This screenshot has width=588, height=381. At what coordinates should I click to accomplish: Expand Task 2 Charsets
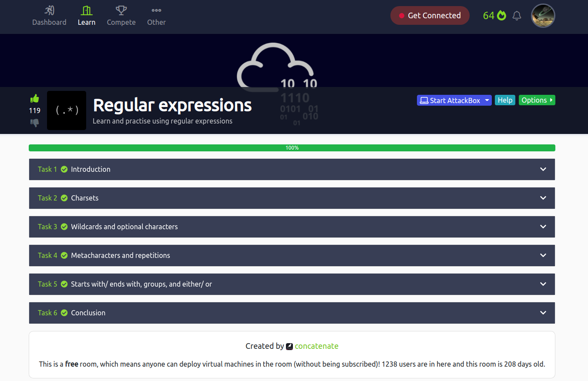543,198
